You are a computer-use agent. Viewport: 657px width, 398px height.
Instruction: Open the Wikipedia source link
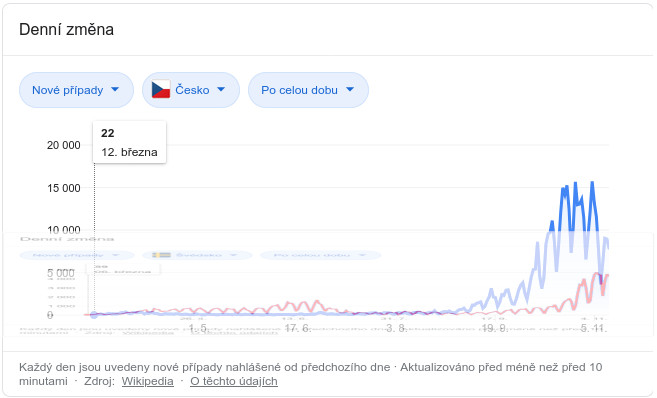point(147,381)
